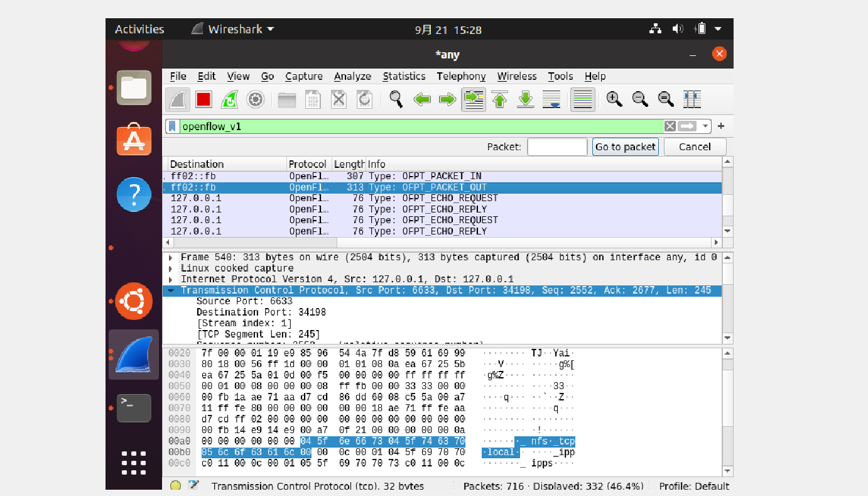Sort by the Protocol column header
The height and width of the screenshot is (496, 868).
(x=309, y=164)
